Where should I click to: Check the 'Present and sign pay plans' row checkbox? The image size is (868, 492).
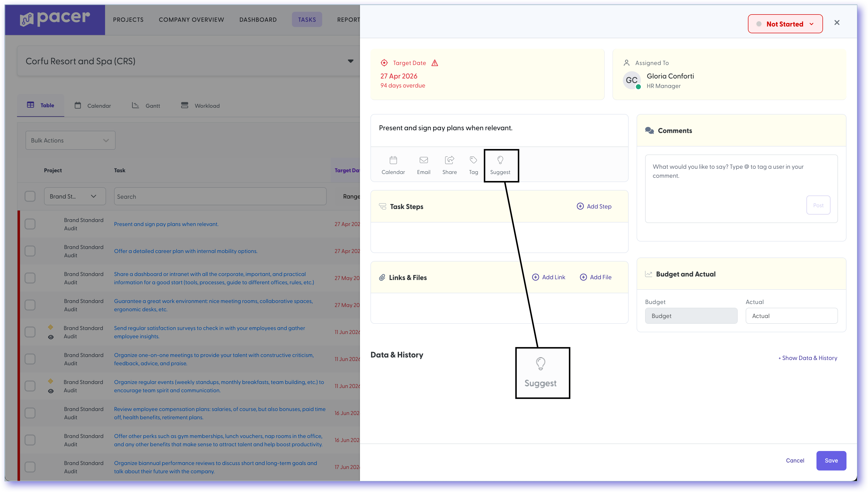(30, 224)
